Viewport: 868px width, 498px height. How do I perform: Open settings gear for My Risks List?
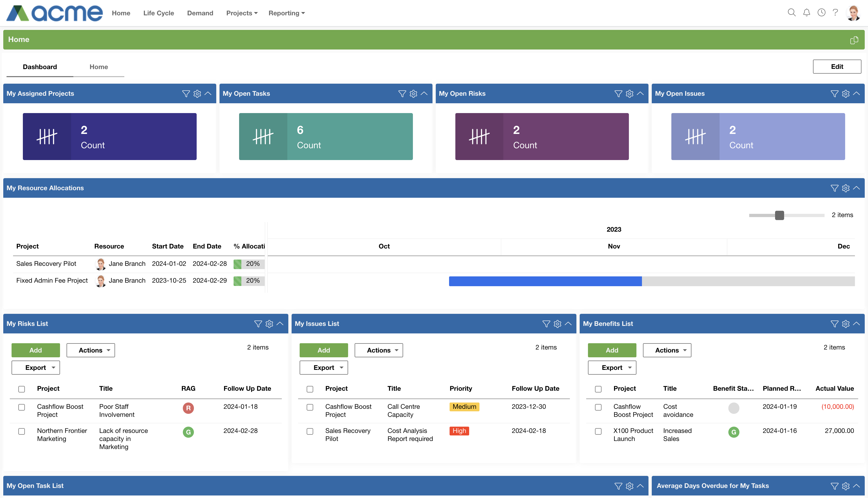(x=269, y=324)
